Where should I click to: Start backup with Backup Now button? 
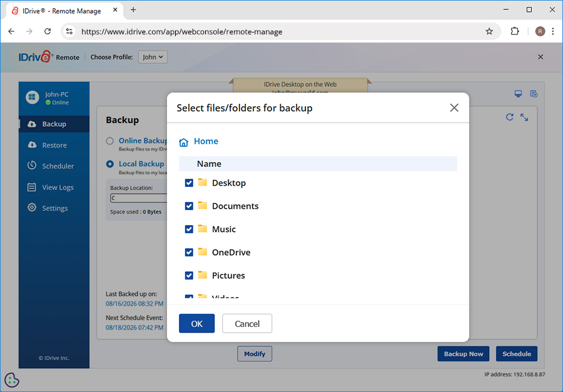(x=463, y=354)
